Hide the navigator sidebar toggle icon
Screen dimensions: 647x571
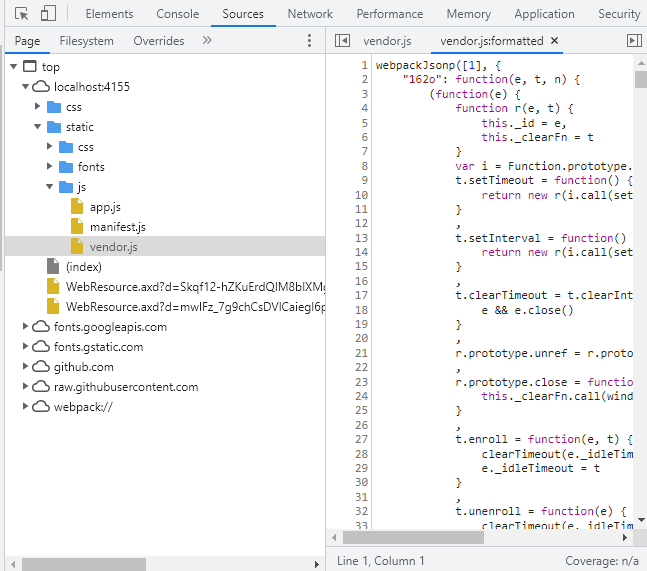click(342, 40)
